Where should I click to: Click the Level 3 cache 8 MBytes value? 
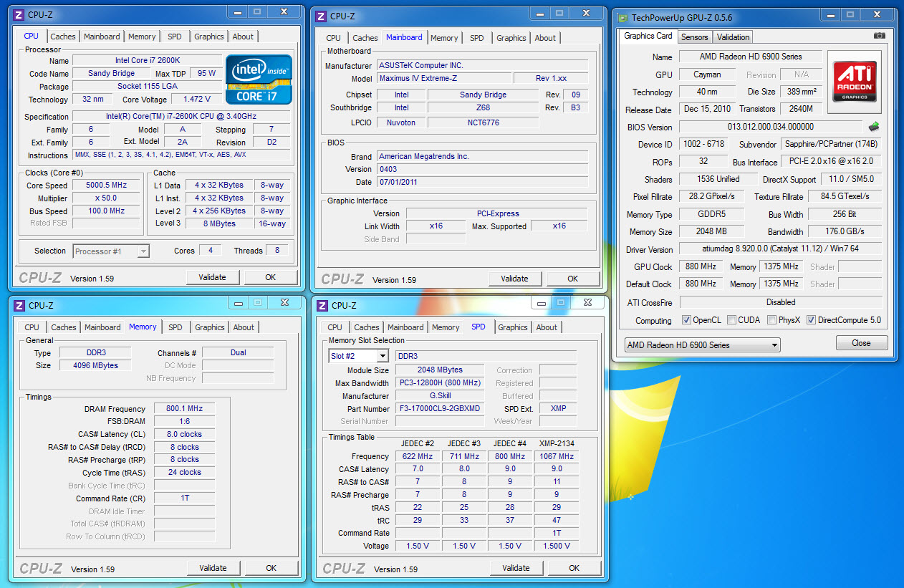tap(218, 223)
